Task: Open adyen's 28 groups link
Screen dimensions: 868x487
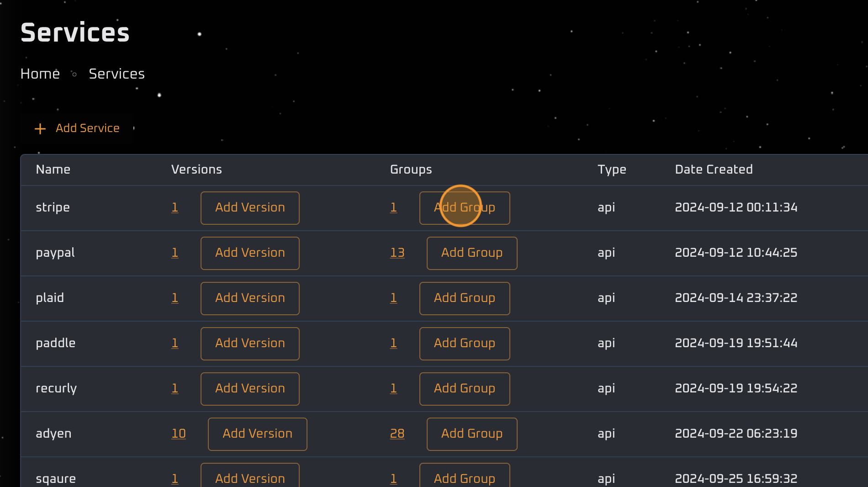Action: [397, 434]
